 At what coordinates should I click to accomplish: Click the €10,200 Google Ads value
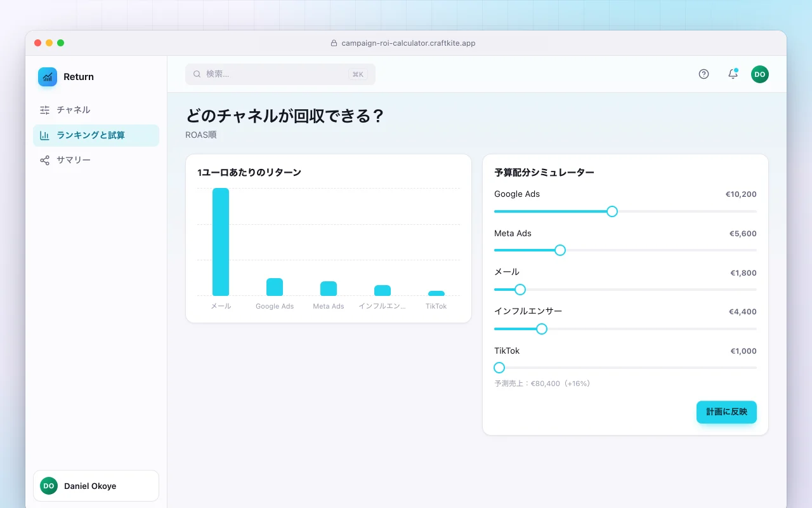[x=741, y=194]
